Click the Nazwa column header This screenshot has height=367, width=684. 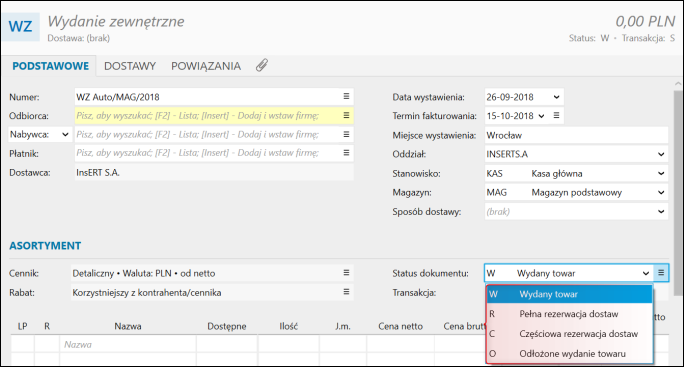coord(128,326)
